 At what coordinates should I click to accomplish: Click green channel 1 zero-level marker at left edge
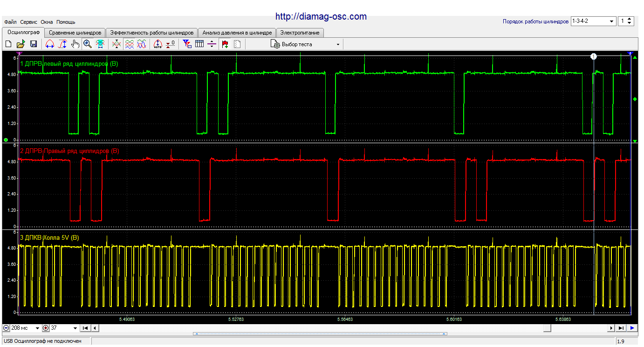6,140
